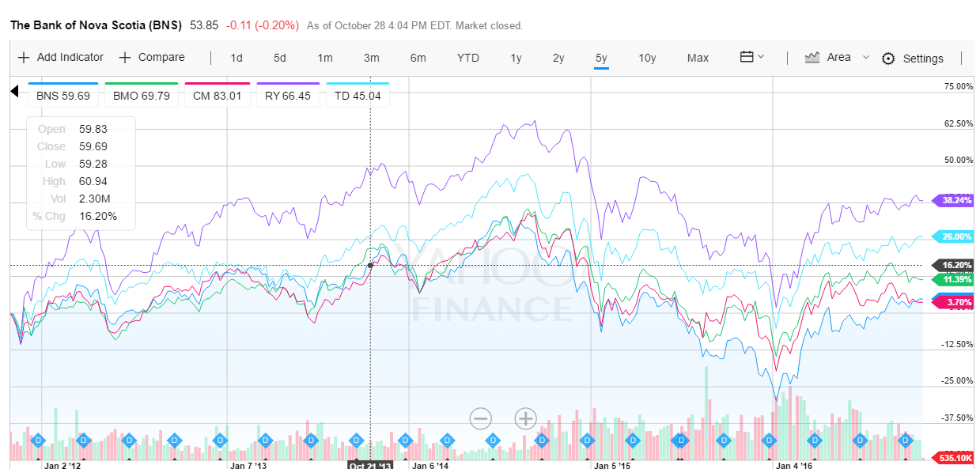Zoom out the chart with the minus icon
This screenshot has height=469, width=980.
[x=481, y=418]
